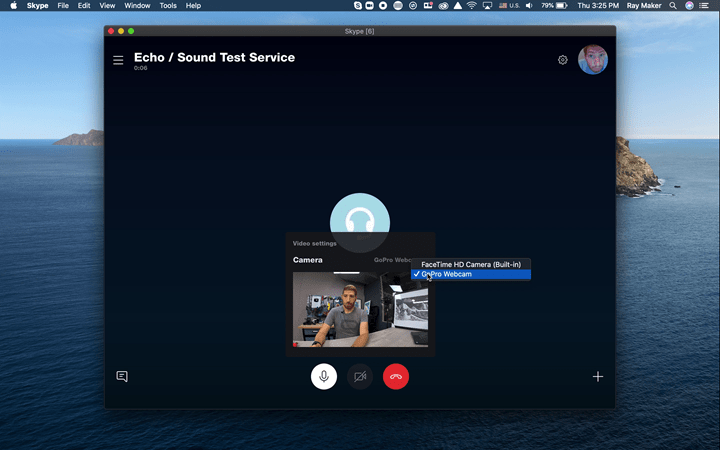
Task: Open Spotlight search magnifier
Action: [673, 6]
